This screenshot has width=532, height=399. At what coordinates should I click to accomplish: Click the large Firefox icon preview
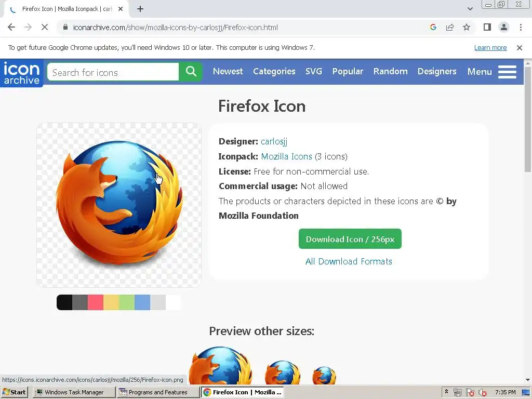(119, 205)
